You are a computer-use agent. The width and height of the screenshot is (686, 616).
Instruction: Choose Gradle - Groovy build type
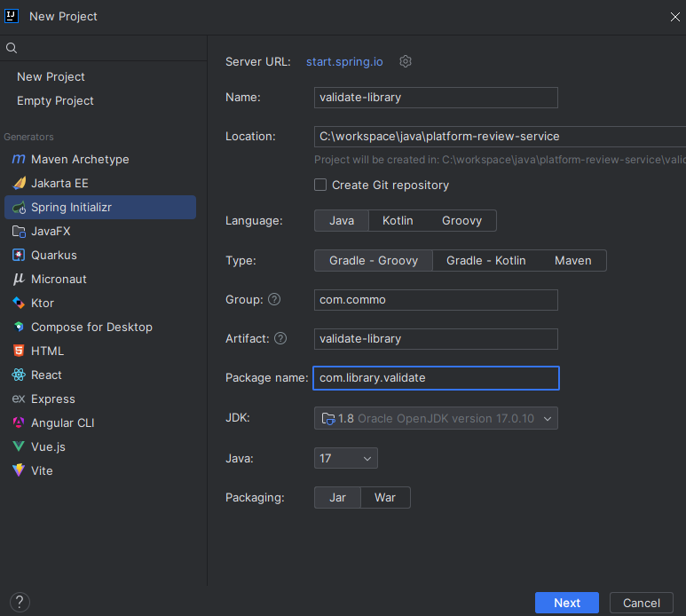pyautogui.click(x=374, y=261)
